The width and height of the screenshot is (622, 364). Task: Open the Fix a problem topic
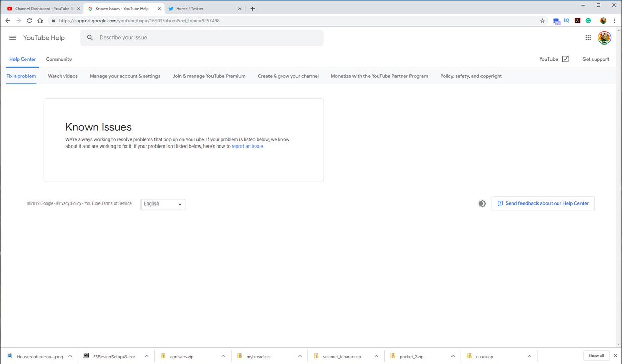coord(21,76)
